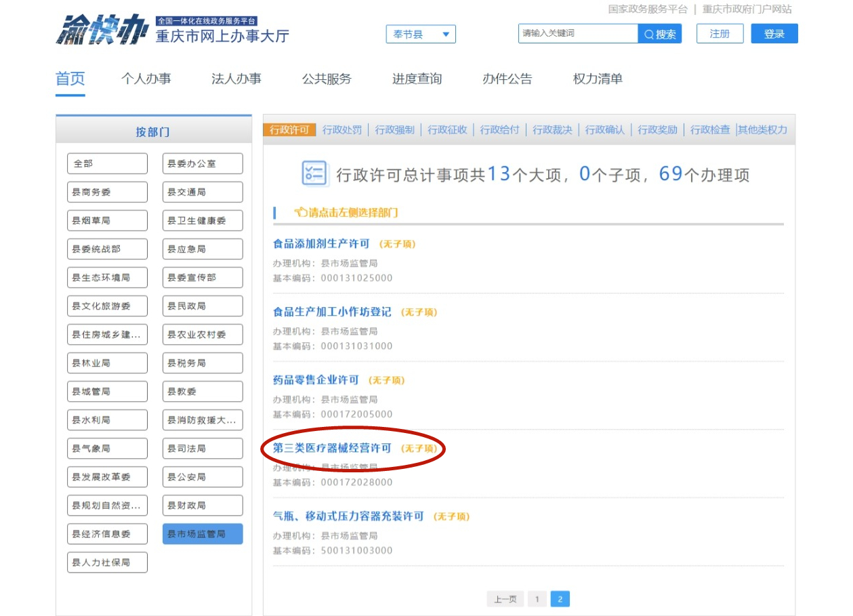Image resolution: width=853 pixels, height=616 pixels.
Task: Go to page 1 of results
Action: coord(537,599)
